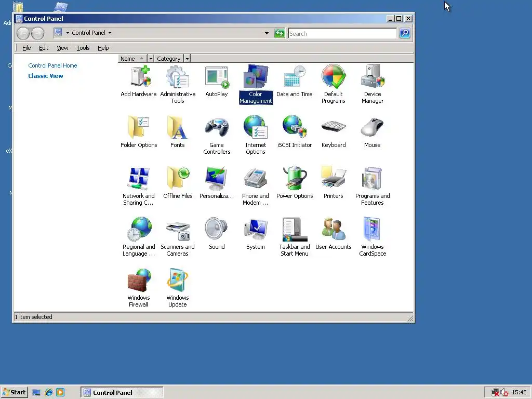Select the Fonts folder icon
532x399 pixels.
point(178,132)
